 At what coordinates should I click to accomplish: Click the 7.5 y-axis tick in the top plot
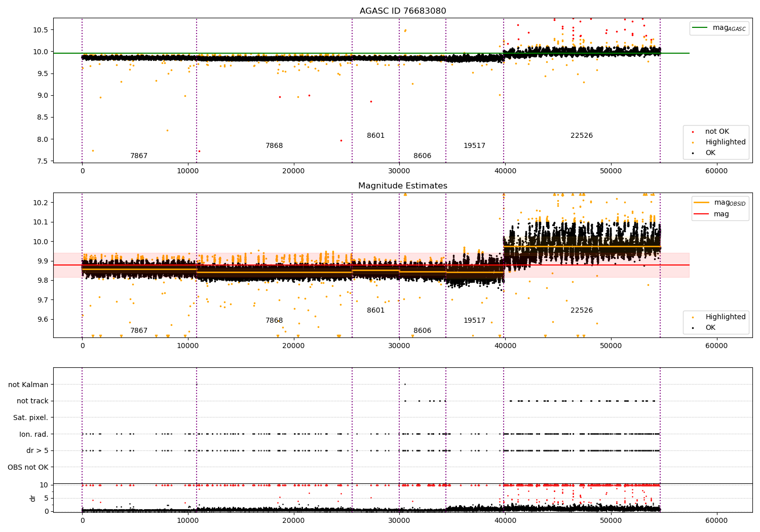point(43,161)
